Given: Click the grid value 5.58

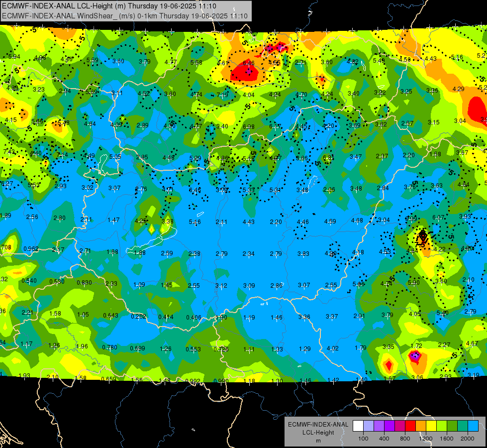Looking at the screenshot, I should tap(196, 63).
